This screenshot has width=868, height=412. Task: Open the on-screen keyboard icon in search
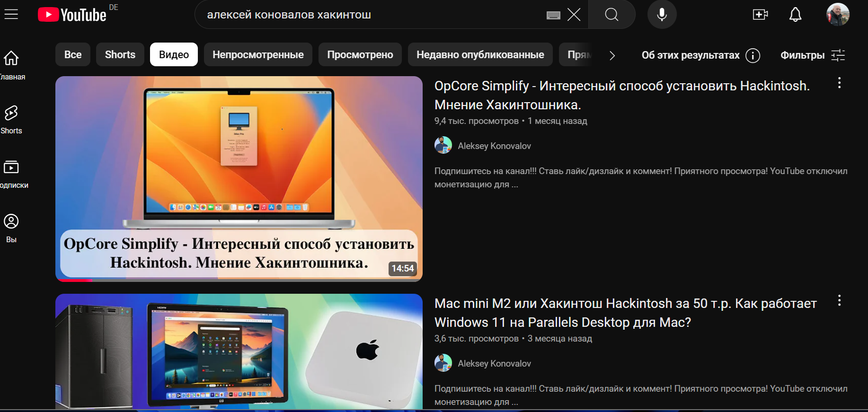[553, 15]
